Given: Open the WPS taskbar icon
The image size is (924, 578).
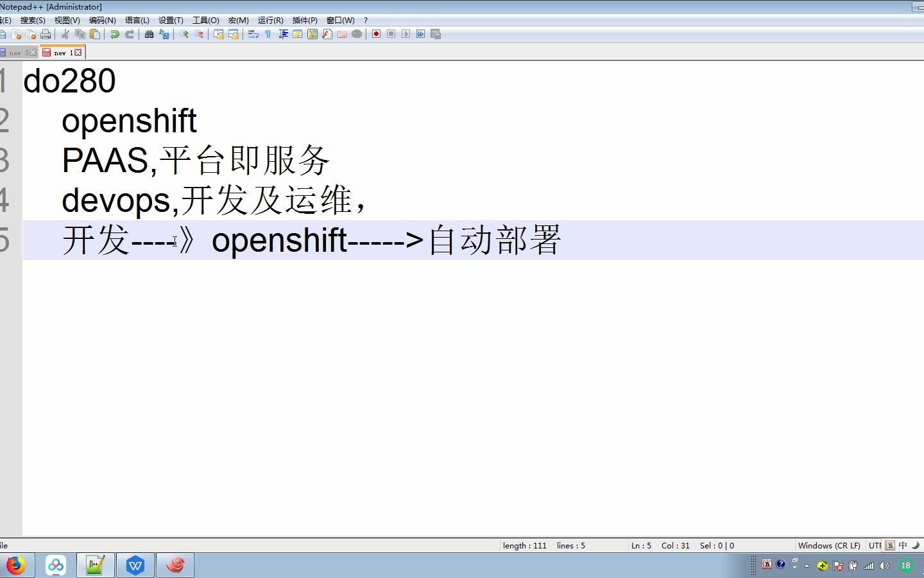Looking at the screenshot, I should pyautogui.click(x=135, y=565).
